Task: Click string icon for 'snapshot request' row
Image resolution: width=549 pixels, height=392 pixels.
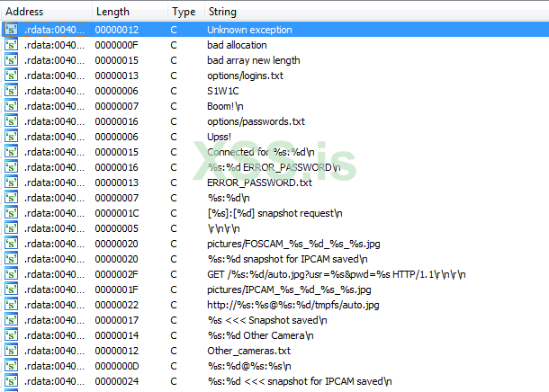Action: click(x=11, y=213)
